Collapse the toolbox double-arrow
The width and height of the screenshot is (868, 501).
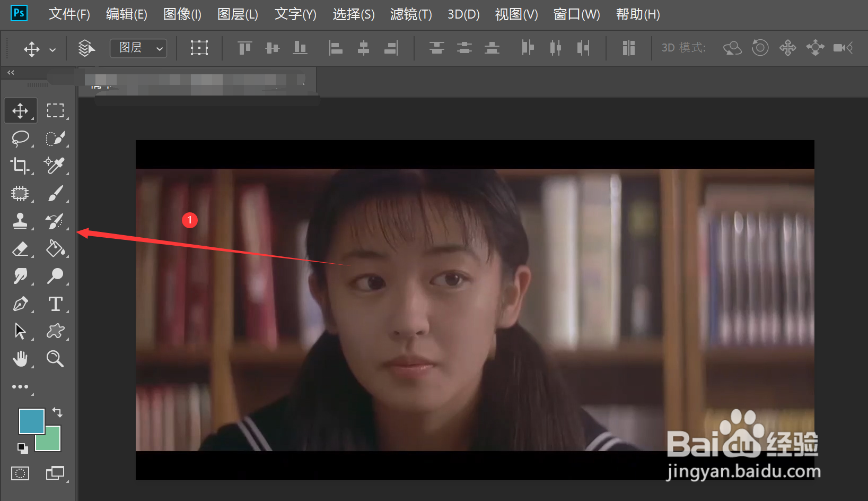tap(11, 72)
